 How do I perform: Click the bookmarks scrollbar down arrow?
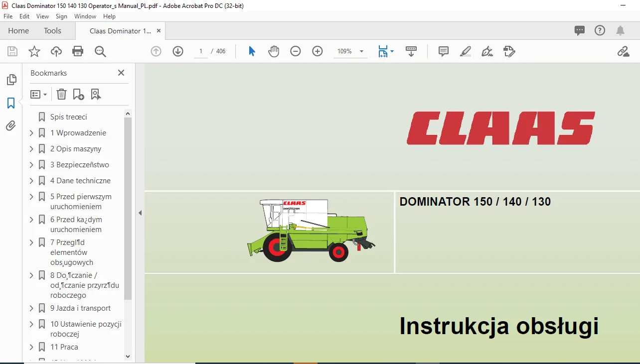[x=128, y=356]
